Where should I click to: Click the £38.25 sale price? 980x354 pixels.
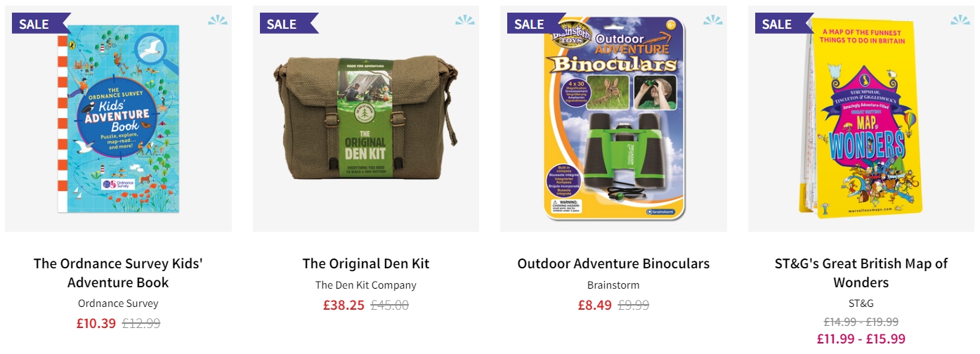point(344,306)
